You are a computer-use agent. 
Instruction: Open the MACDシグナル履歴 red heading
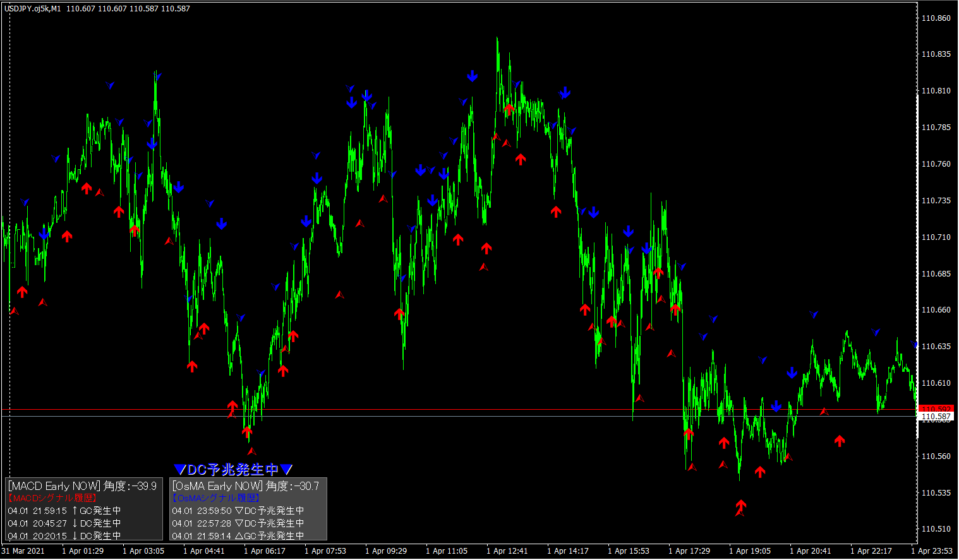[52, 498]
